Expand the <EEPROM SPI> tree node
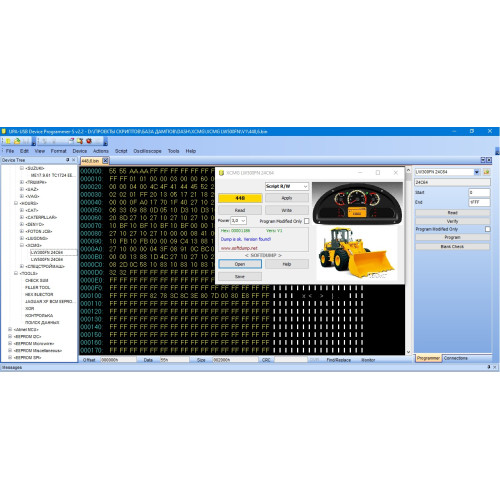 (x=10, y=357)
